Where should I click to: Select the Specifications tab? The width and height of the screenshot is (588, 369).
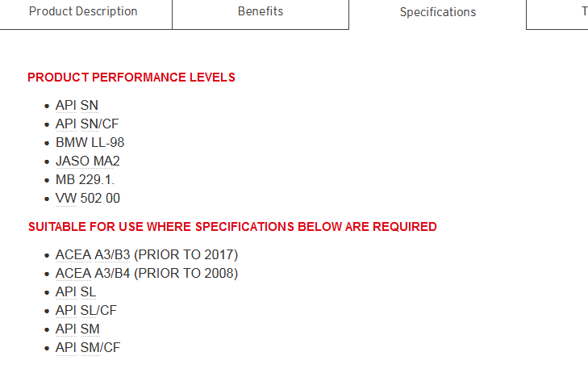437,13
